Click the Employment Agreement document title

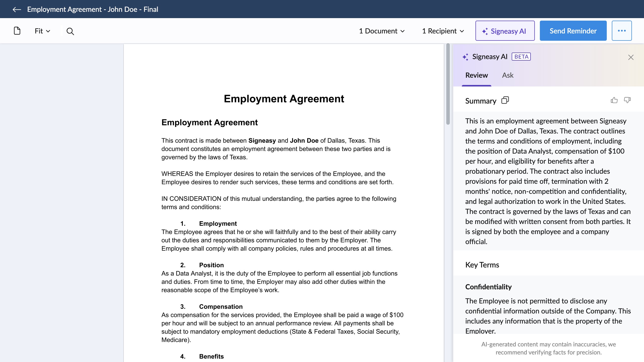click(284, 99)
